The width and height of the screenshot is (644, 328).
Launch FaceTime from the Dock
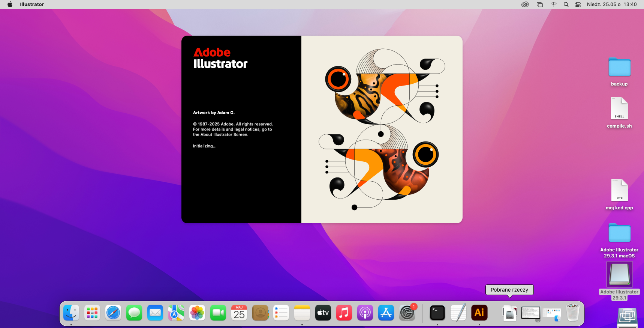coord(218,313)
